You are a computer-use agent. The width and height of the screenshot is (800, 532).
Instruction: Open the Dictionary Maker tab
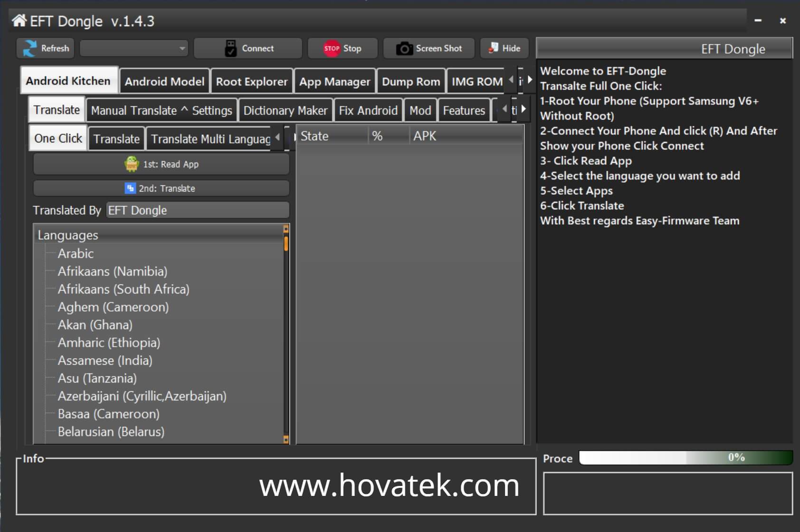click(285, 111)
